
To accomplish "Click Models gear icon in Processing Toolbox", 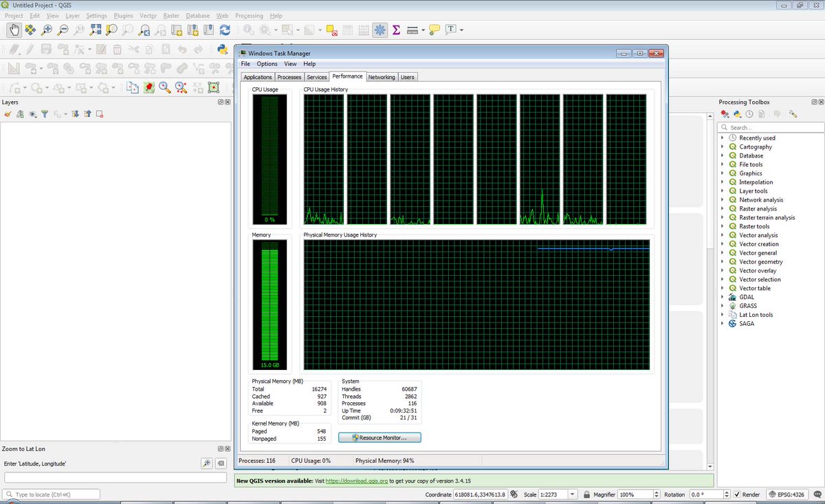I will pos(725,114).
